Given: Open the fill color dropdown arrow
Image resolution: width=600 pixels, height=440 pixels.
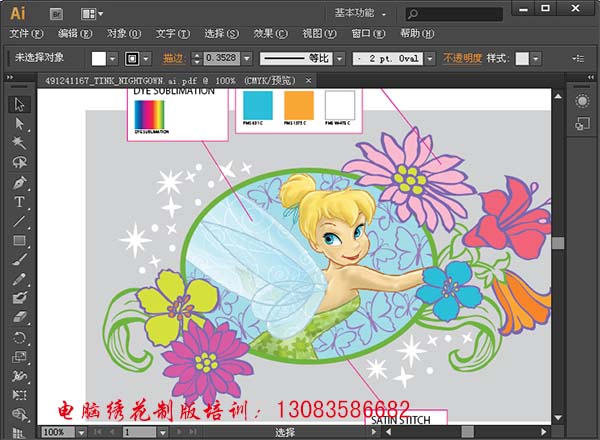Looking at the screenshot, I should pos(112,59).
